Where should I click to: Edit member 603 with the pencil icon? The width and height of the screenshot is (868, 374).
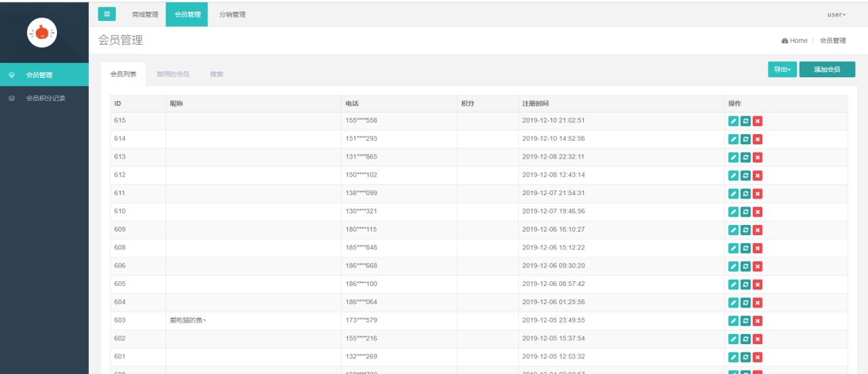[733, 320]
